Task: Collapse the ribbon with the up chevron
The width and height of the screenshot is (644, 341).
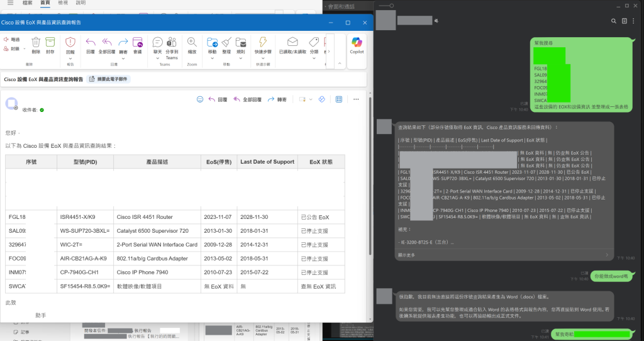Action: tap(340, 64)
